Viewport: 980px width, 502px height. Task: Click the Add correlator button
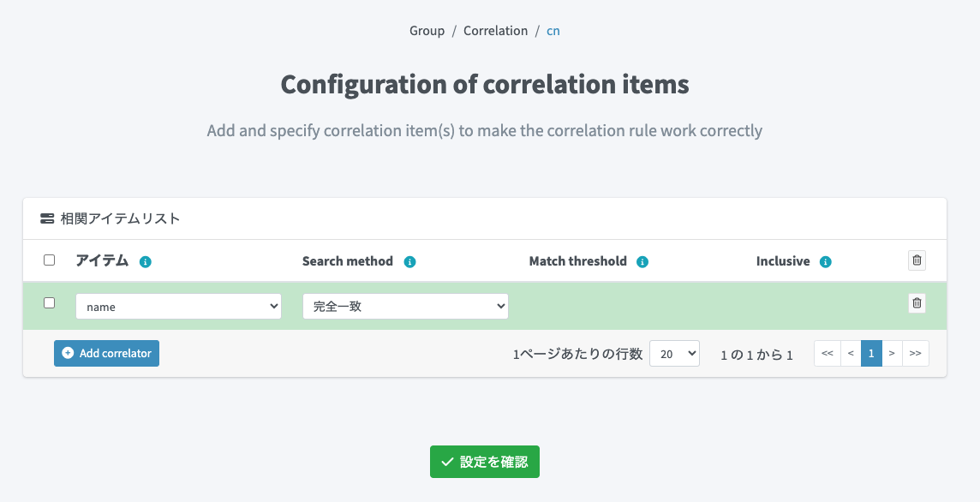click(x=106, y=353)
